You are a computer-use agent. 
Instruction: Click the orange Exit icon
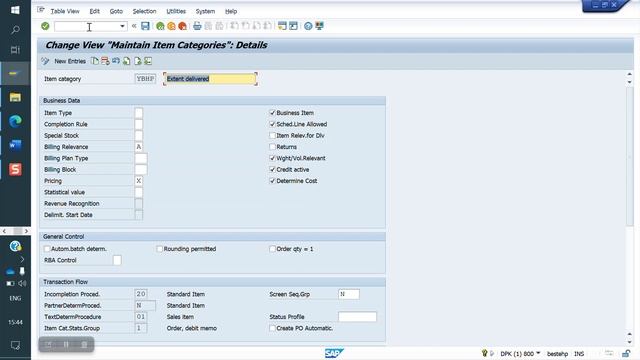[x=171, y=26]
